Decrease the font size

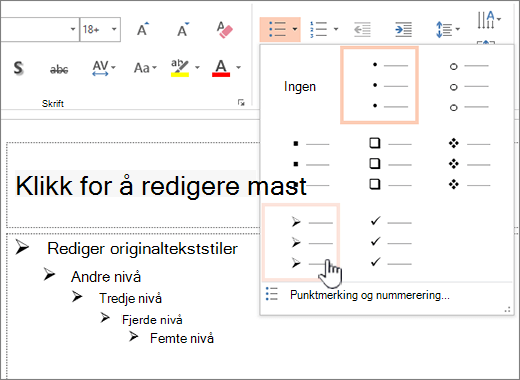click(x=183, y=29)
